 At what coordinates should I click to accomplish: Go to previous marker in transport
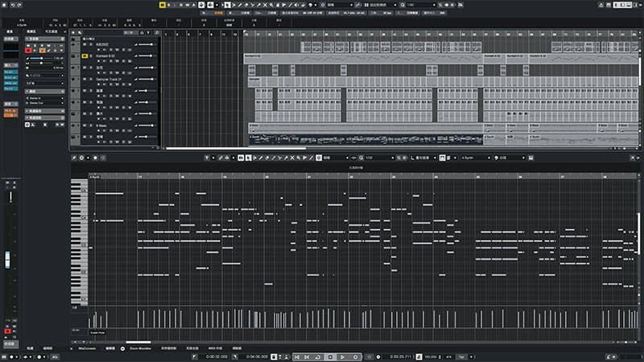point(297,357)
